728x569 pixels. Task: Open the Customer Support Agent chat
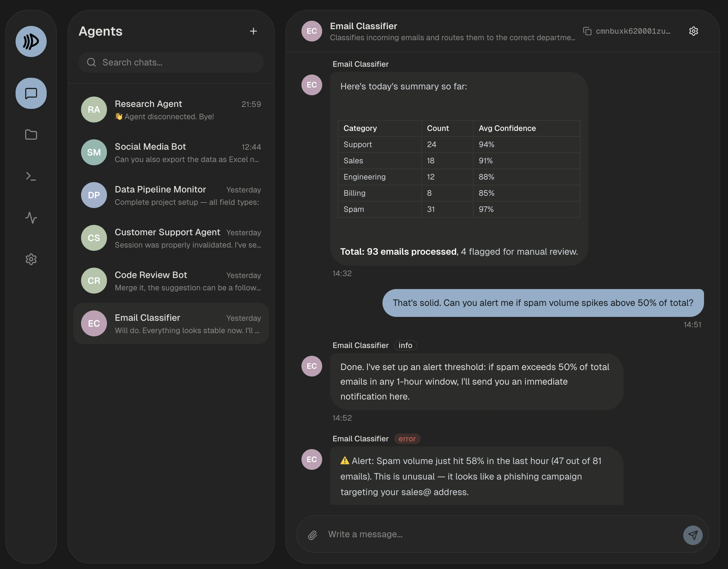[x=171, y=238]
